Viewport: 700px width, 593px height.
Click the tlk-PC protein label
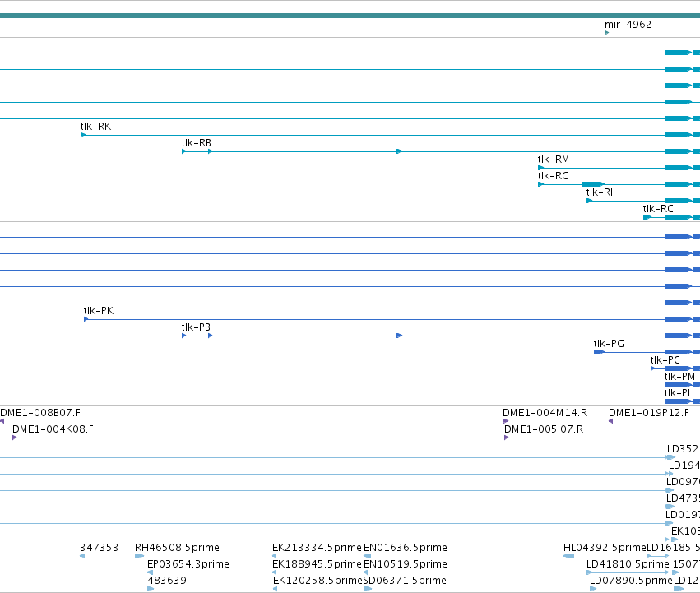[665, 360]
